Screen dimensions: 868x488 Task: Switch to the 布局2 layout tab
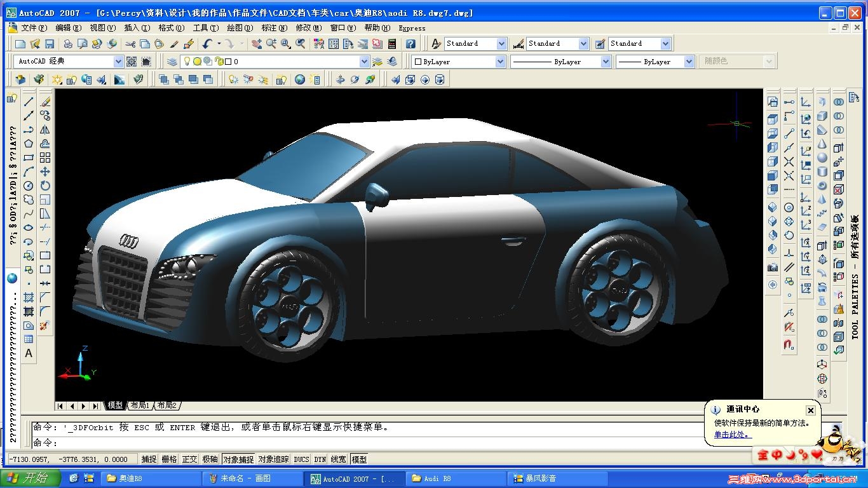coord(167,405)
